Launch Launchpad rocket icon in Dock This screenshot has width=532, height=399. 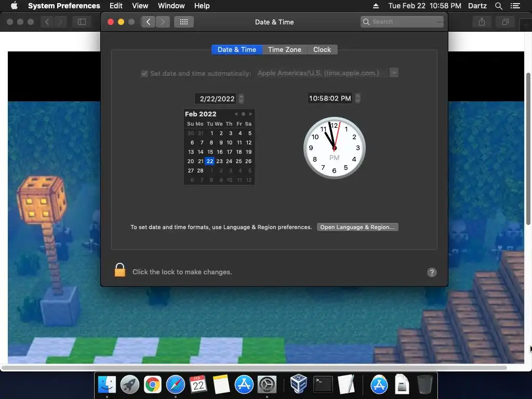(130, 385)
